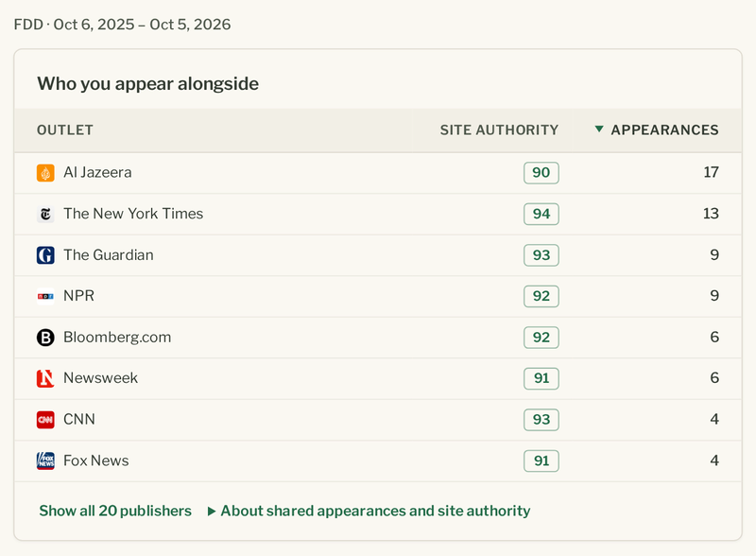Click the CNN logo icon
Viewport: 756px width, 556px height.
[x=45, y=420]
